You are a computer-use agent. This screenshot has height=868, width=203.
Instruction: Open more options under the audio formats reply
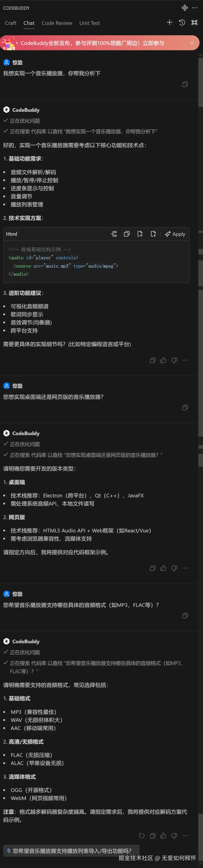[x=185, y=836]
